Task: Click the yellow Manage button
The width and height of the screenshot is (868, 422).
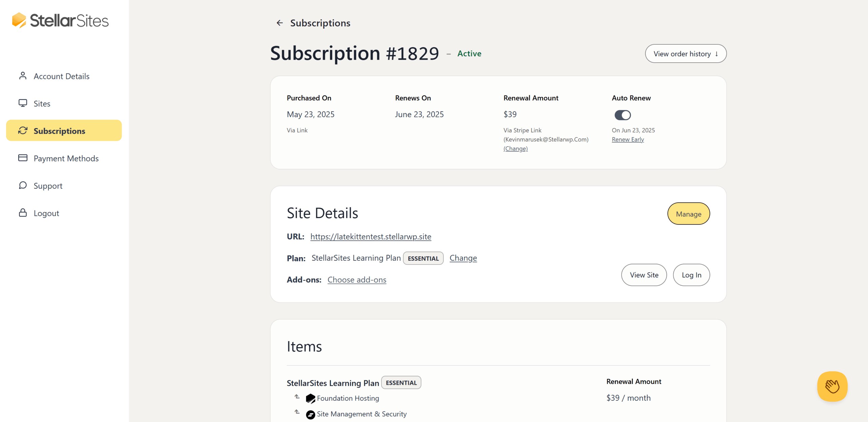Action: pyautogui.click(x=688, y=214)
